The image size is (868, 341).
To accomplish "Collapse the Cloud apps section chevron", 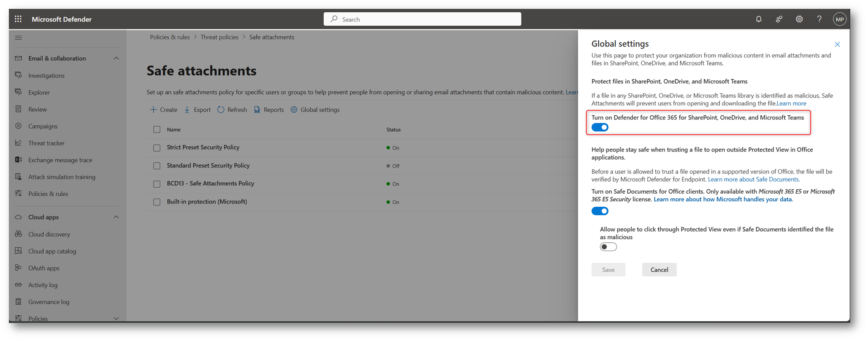I will click(x=116, y=217).
